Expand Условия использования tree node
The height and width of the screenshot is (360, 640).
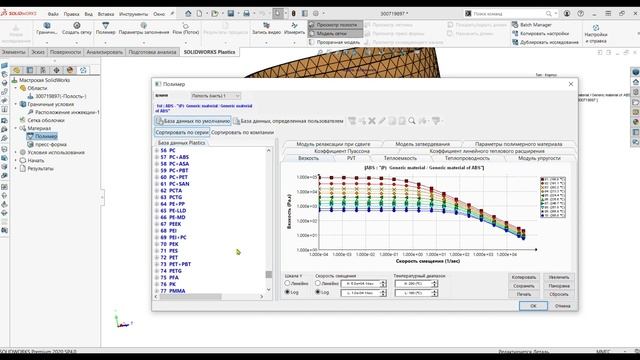pyautogui.click(x=16, y=152)
